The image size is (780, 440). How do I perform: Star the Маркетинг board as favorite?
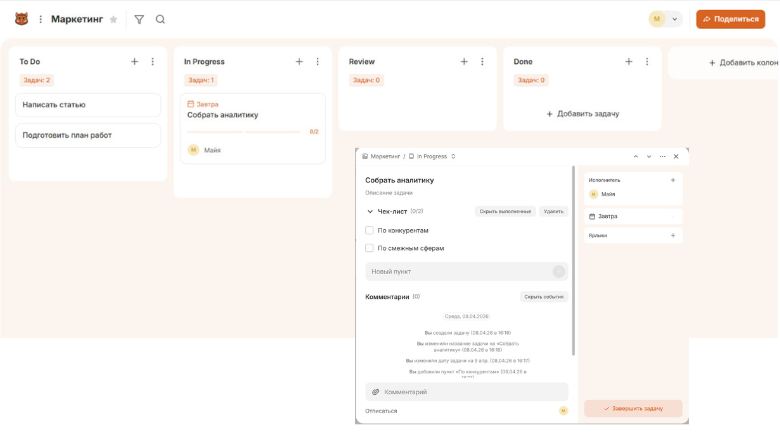113,19
